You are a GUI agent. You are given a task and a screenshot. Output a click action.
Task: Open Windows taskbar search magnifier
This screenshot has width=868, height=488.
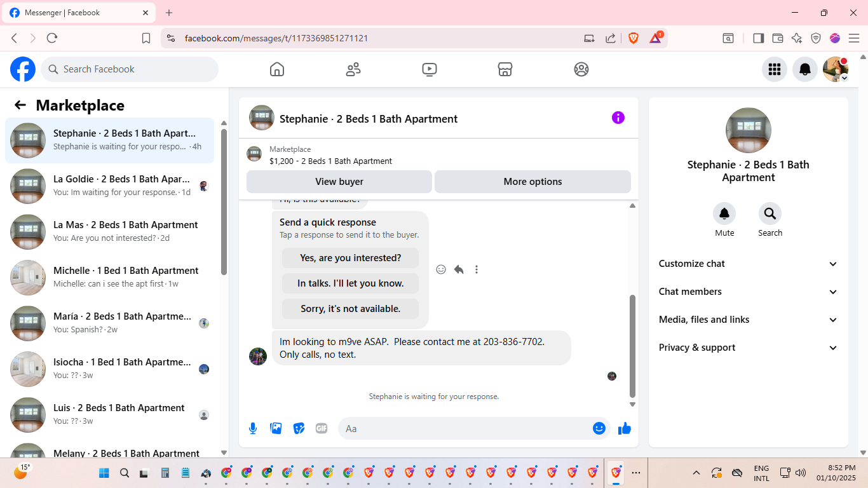click(x=125, y=473)
